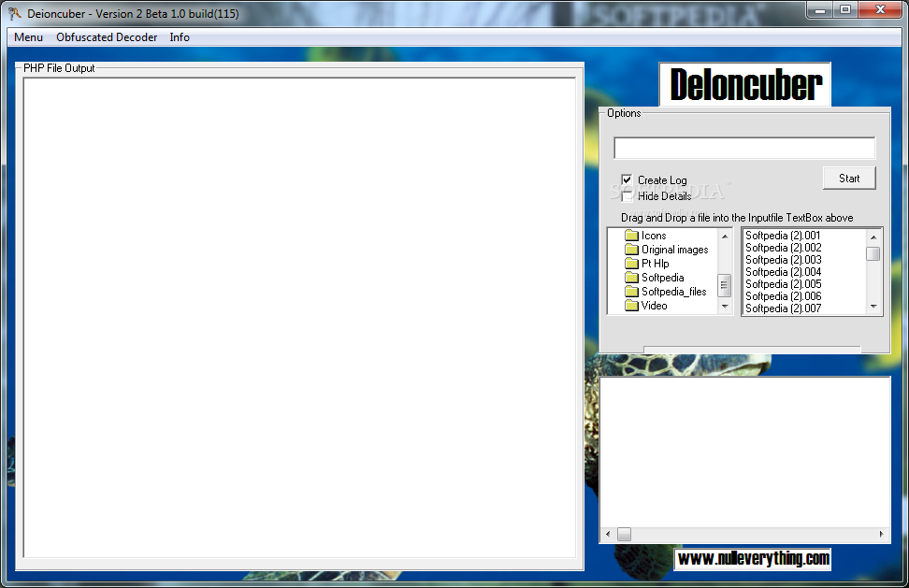The height and width of the screenshot is (588, 909).
Task: Click the log box horizontal scroll thumb
Action: [x=624, y=534]
